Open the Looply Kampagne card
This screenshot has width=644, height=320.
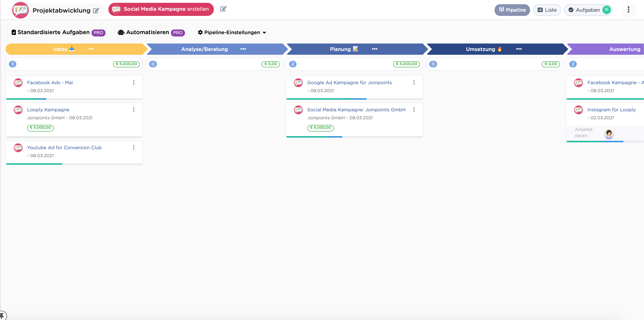(x=48, y=109)
